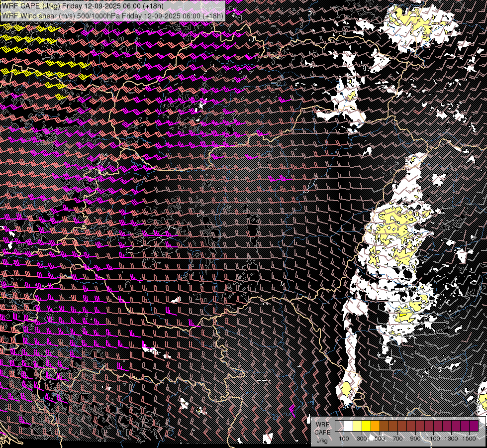The image size is (487, 448).
Task: Click the 500 value on the legend
Action: [380, 439]
